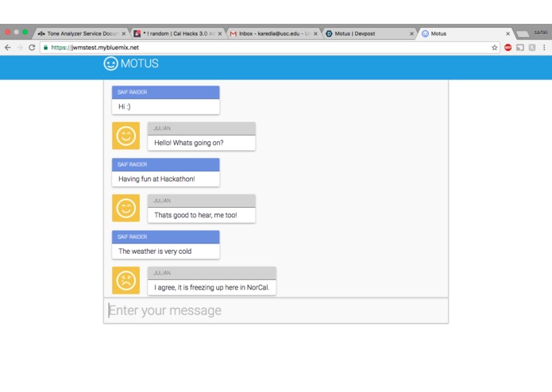The height and width of the screenshot is (392, 552).
Task: Click the MOTUS header title
Action: [x=140, y=63]
